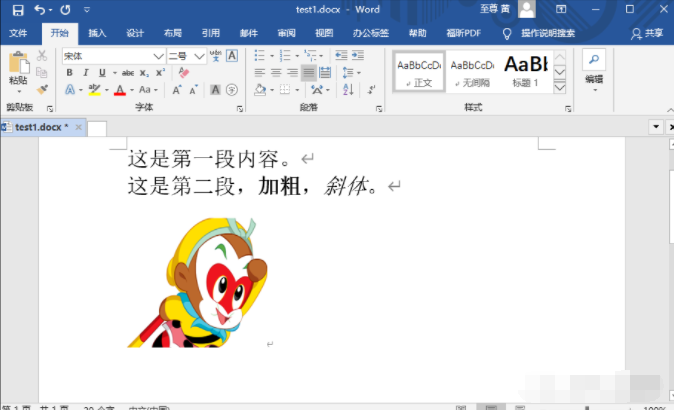The height and width of the screenshot is (410, 674).
Task: Increase paragraph indent
Action: 358,55
